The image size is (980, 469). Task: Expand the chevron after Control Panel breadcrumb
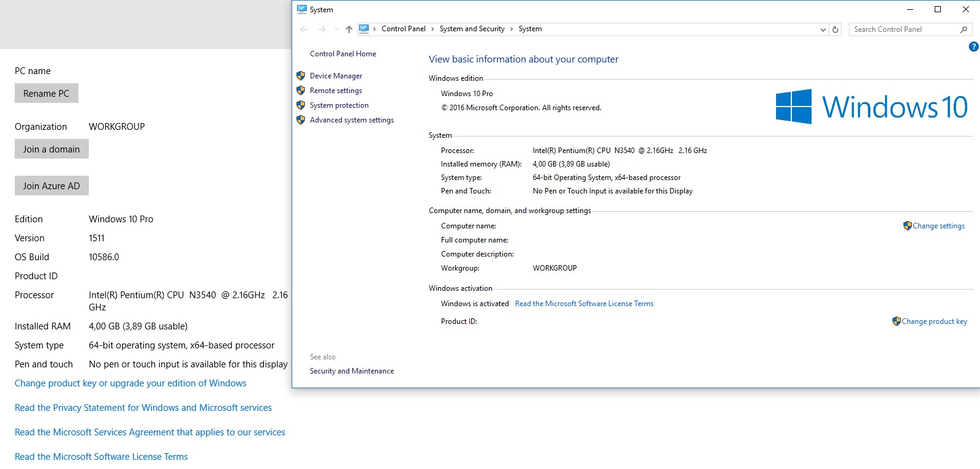tap(432, 29)
